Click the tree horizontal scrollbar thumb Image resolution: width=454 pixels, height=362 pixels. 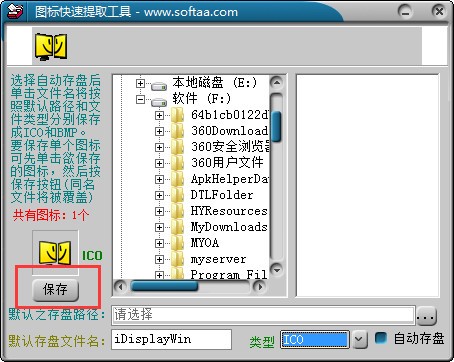[x=164, y=286]
